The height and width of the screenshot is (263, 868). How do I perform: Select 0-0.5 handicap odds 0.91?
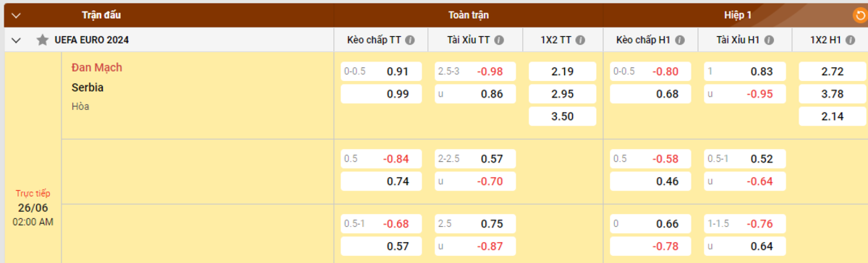tap(381, 72)
